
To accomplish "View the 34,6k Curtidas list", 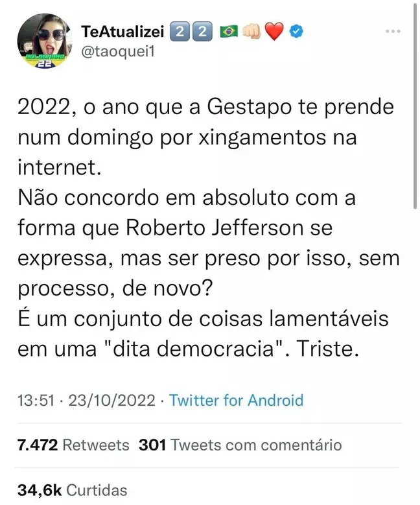I will [x=73, y=489].
